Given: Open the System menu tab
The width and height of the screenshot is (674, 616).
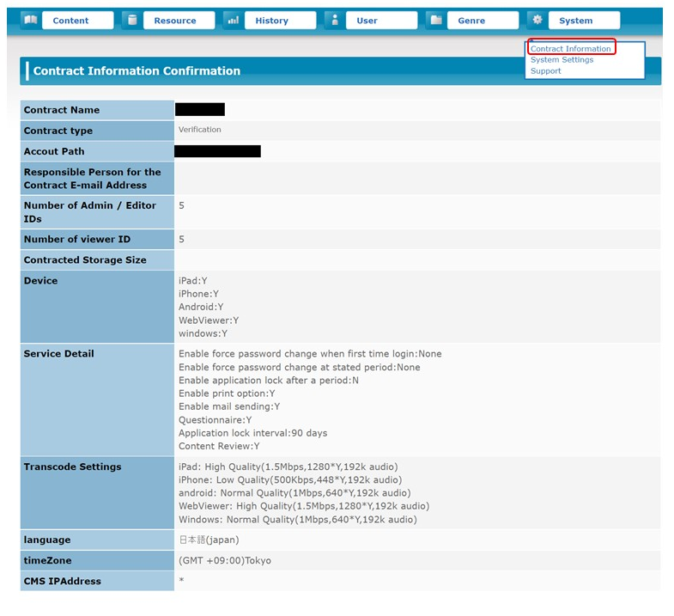Looking at the screenshot, I should pos(584,21).
